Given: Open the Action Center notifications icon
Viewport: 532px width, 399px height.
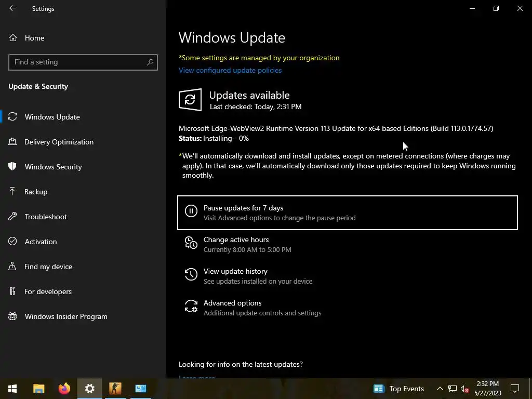Looking at the screenshot, I should point(515,389).
